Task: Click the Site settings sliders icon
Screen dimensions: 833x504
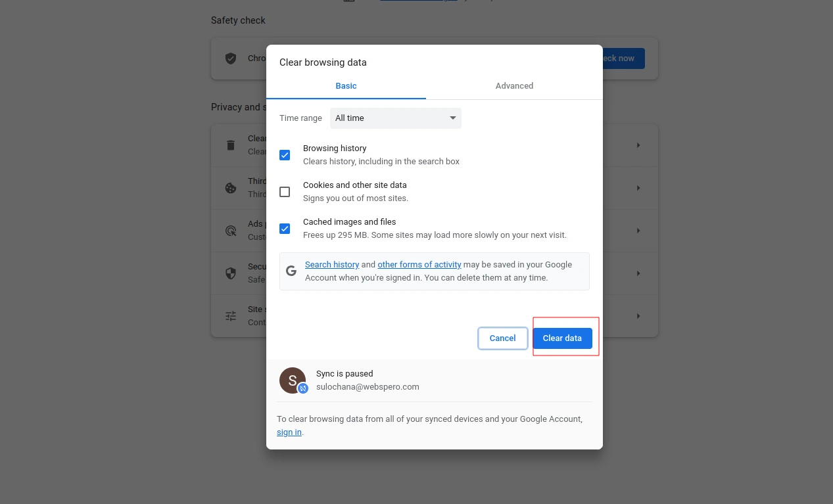Action: 231,316
